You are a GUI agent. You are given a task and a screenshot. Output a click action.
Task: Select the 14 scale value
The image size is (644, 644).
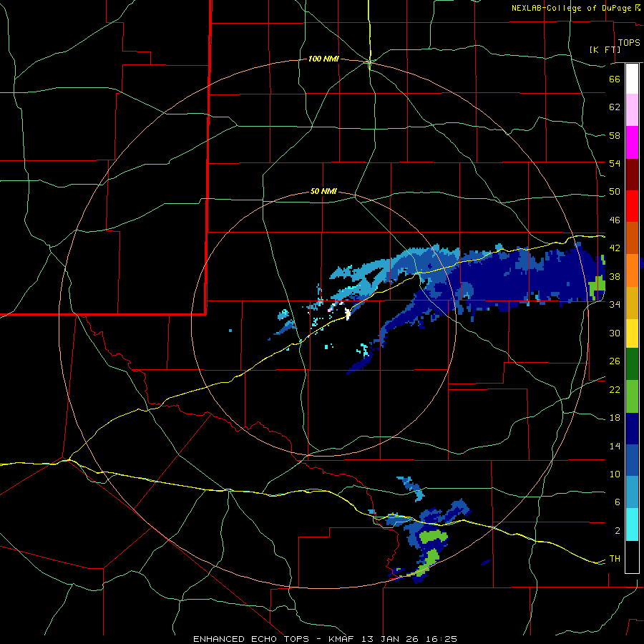point(615,446)
